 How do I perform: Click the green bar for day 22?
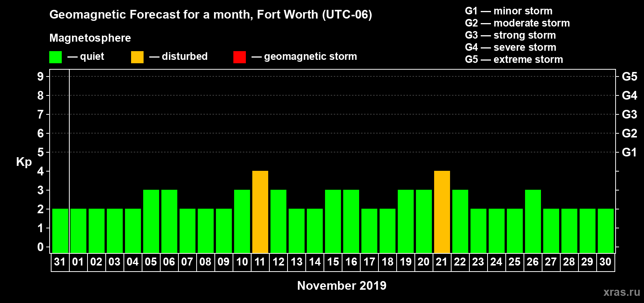[x=460, y=221]
